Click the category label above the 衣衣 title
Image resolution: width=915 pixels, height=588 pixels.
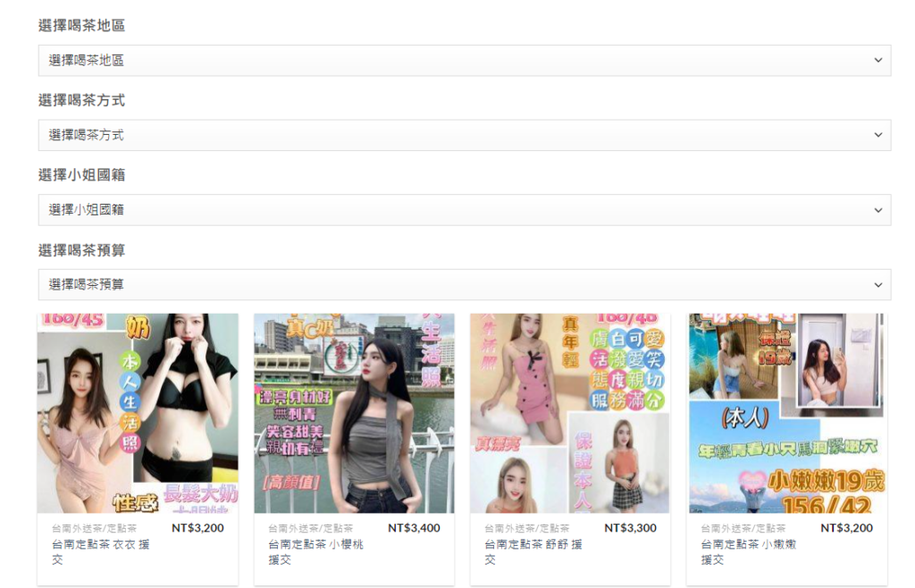click(94, 529)
